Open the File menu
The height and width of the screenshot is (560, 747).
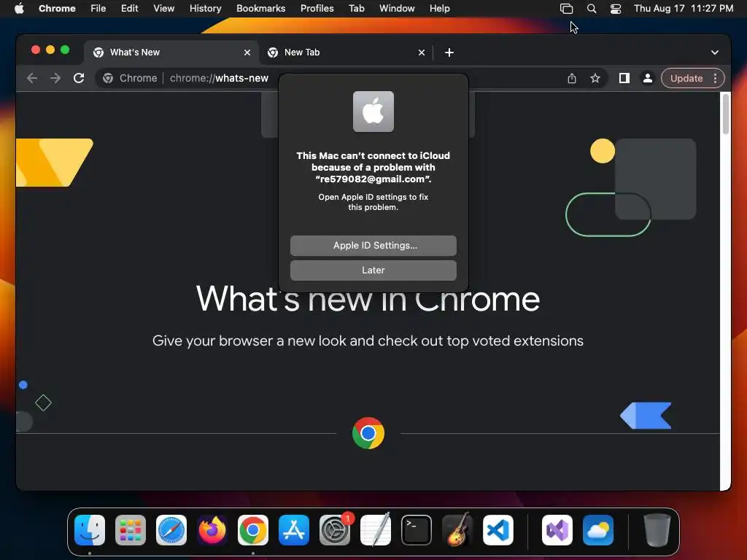(x=98, y=9)
